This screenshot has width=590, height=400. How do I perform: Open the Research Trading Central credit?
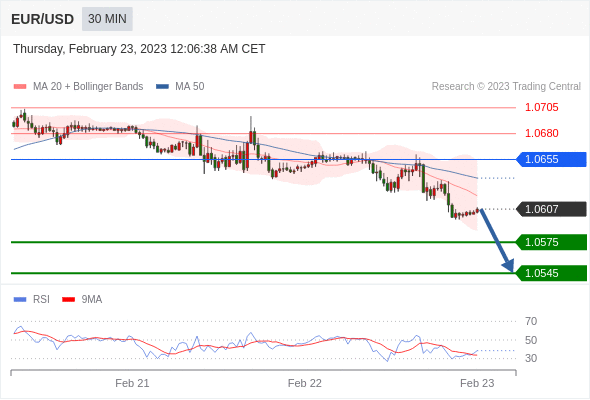coord(506,87)
